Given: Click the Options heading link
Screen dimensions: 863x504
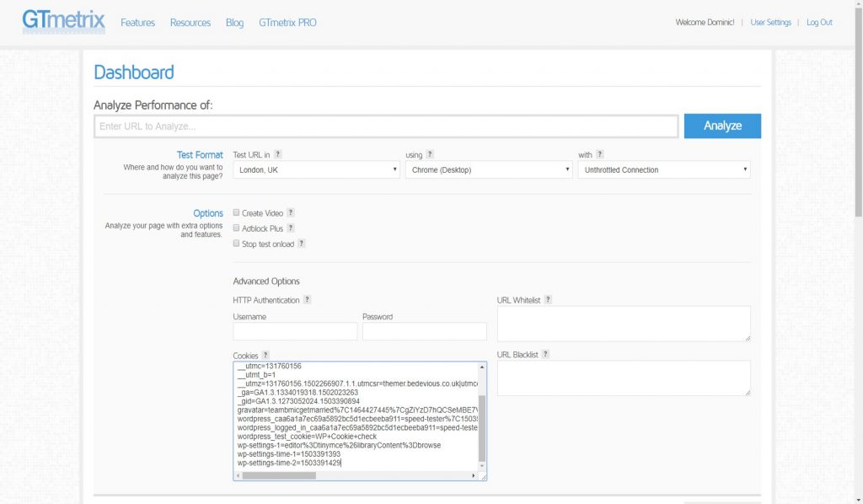Looking at the screenshot, I should tap(208, 213).
